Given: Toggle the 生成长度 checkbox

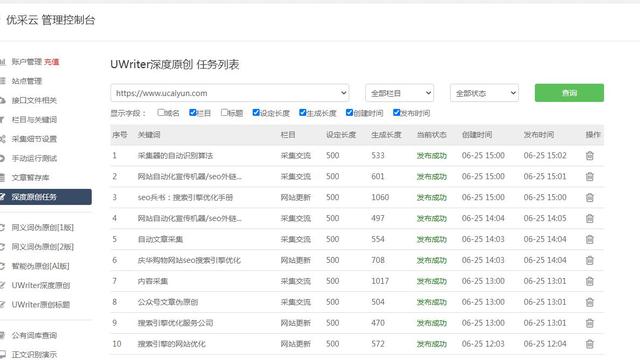Looking at the screenshot, I should 302,112.
